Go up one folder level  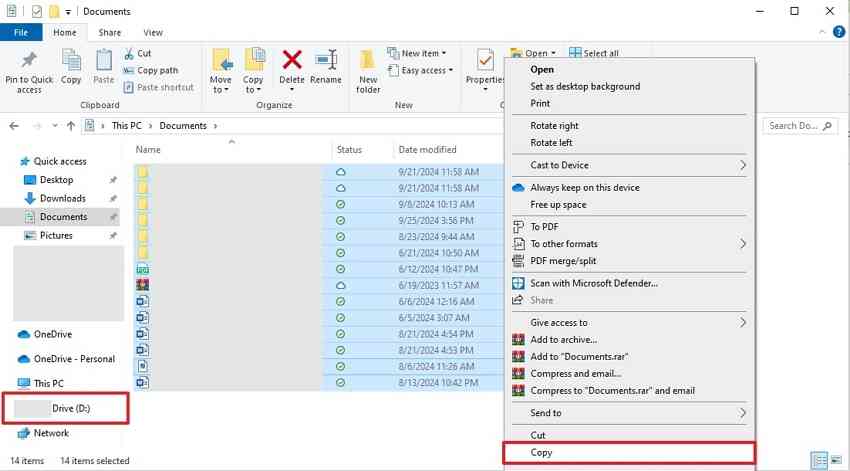coord(71,126)
